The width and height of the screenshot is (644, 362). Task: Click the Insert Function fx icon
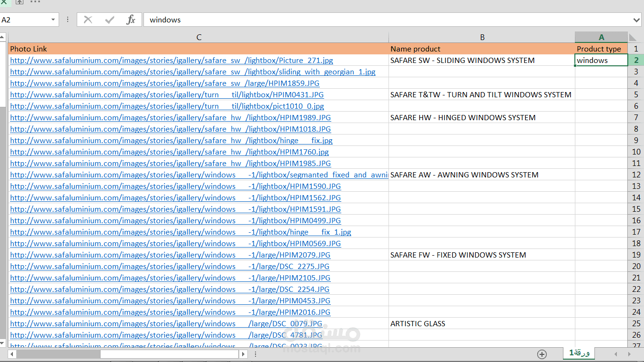[x=132, y=20]
